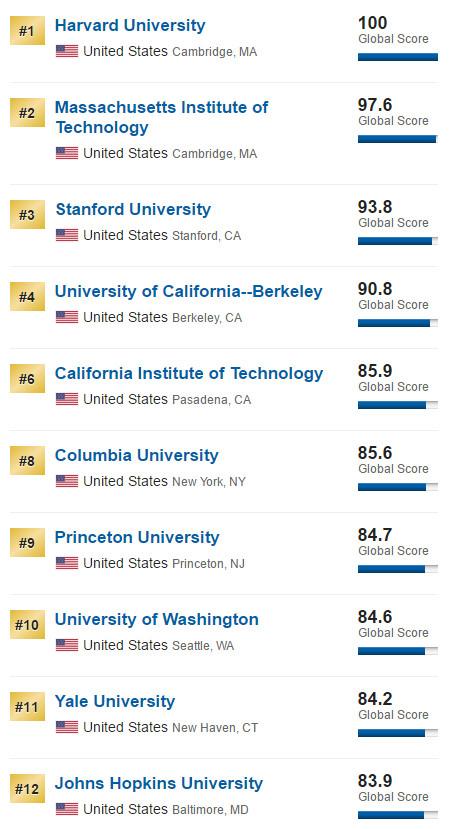Click the flag icon under Yale University
Screen dimensions: 450x829
(x=67, y=727)
